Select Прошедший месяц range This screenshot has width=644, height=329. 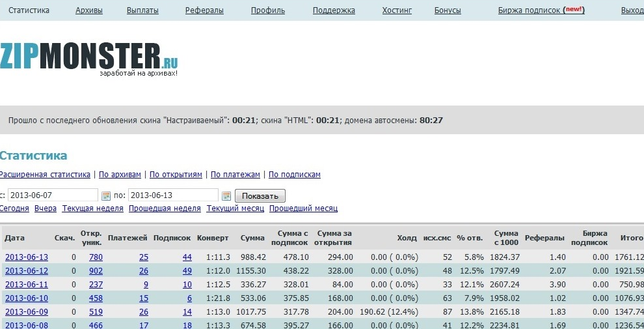(x=304, y=208)
